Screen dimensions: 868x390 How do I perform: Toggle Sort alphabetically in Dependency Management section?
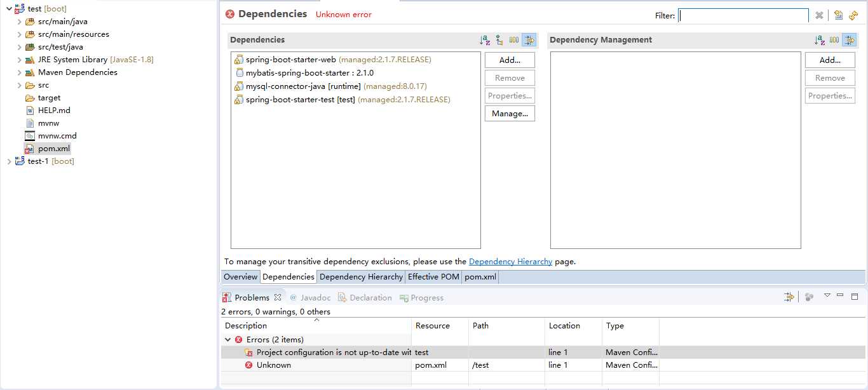[820, 40]
